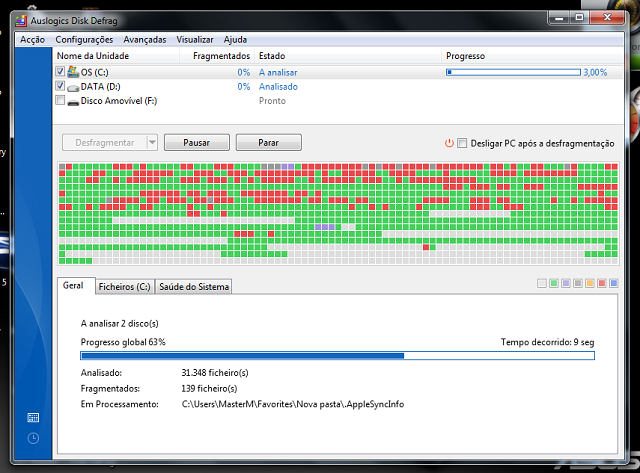Click the OS (C:) progress bar

[x=513, y=72]
